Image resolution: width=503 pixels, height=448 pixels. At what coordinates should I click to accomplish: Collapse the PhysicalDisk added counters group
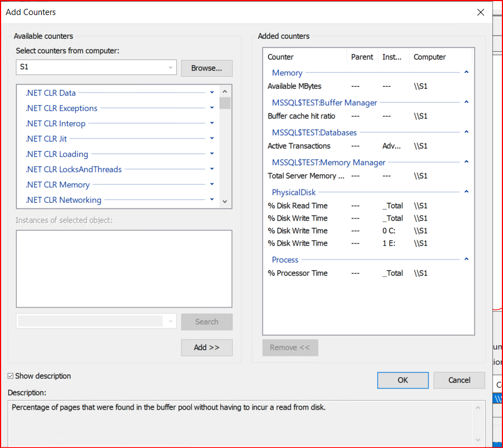[466, 192]
